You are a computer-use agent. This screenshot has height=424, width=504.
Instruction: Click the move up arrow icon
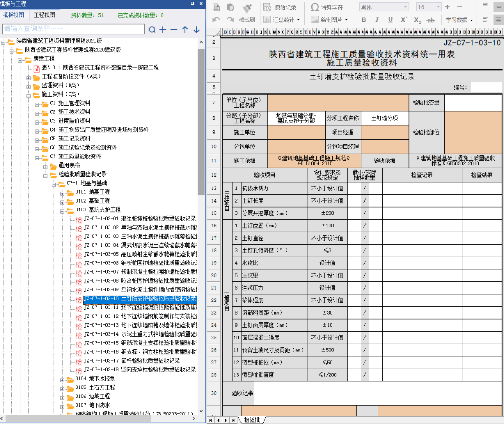(185, 29)
